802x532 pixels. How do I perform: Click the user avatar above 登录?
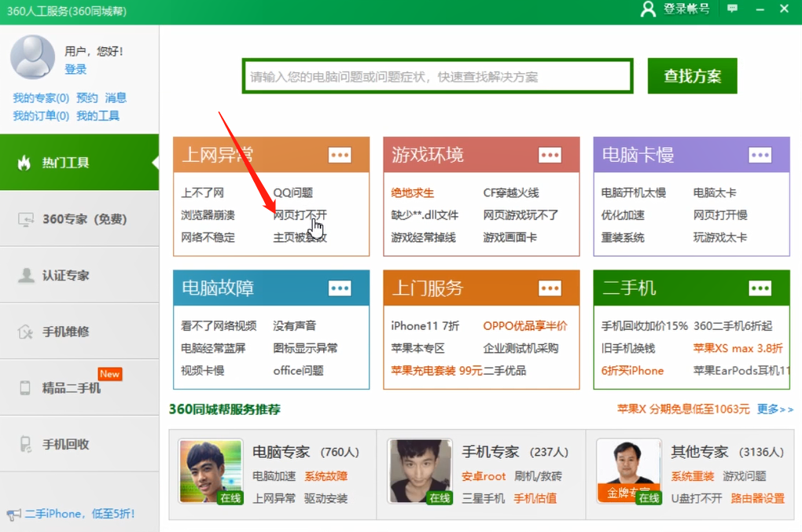31,57
